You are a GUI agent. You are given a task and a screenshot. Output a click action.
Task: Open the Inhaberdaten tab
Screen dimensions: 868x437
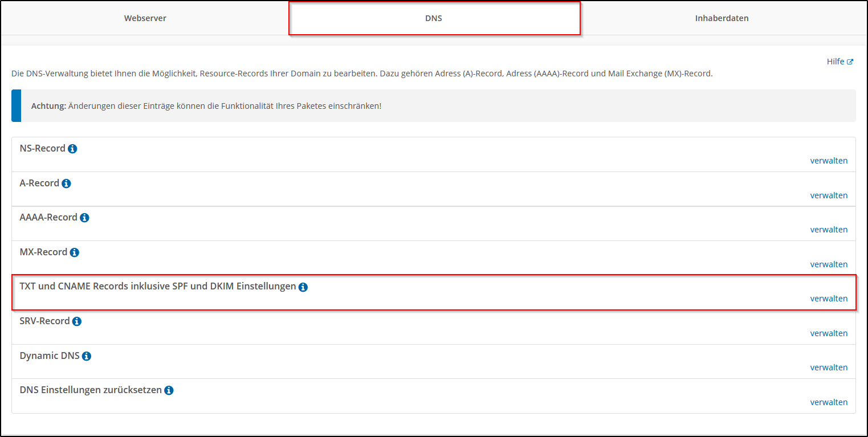click(x=722, y=18)
